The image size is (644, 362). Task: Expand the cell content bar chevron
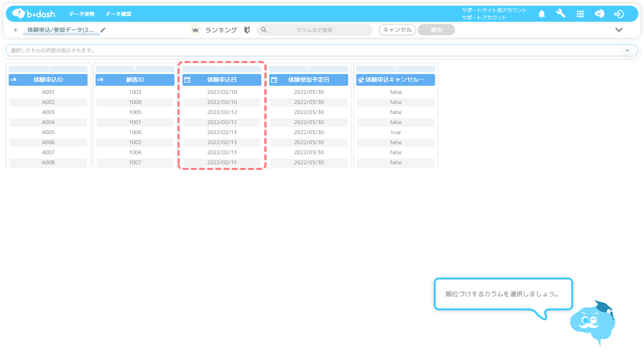tap(627, 50)
